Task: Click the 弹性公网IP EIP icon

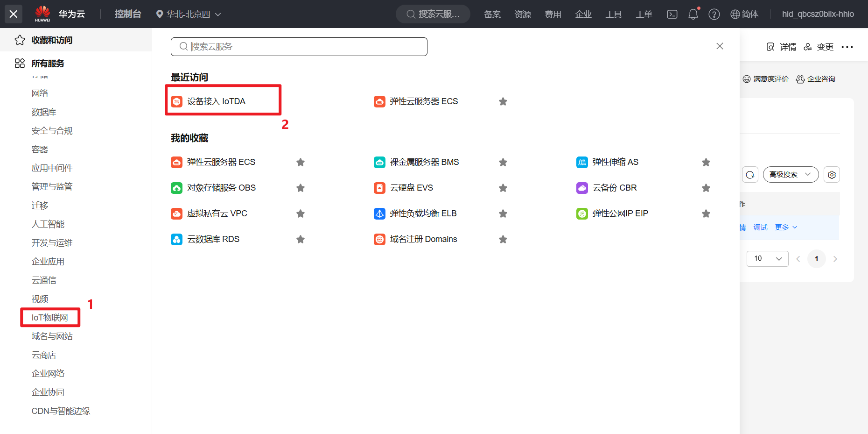Action: 582,213
